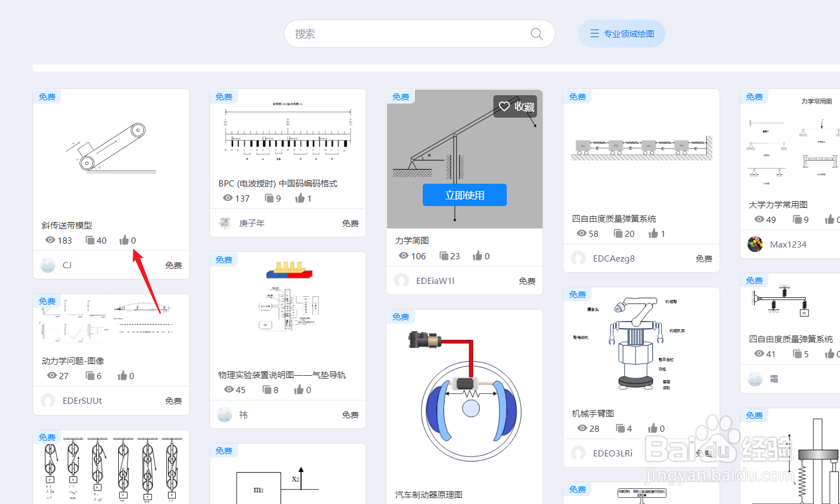Click the copy icon on 大学力学常用图
Image resolution: width=840 pixels, height=504 pixels.
pos(797,220)
